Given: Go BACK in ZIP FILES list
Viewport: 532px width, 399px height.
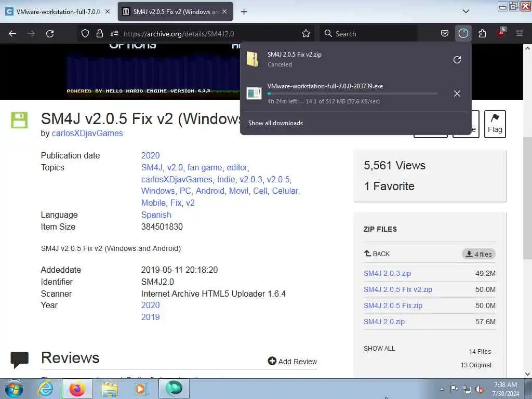Looking at the screenshot, I should pos(377,254).
